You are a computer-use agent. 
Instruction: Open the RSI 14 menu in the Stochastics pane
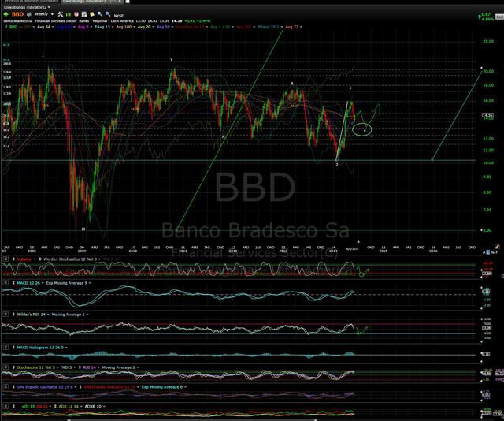pos(91,367)
